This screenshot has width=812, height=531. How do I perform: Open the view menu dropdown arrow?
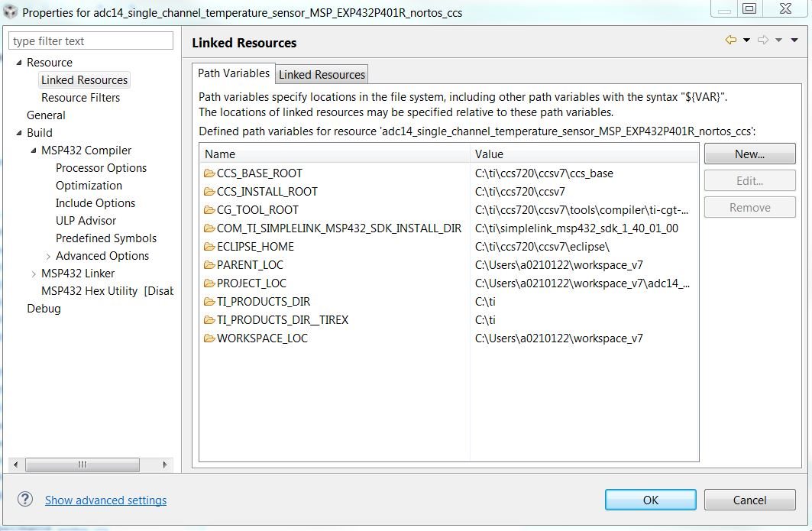(796, 40)
